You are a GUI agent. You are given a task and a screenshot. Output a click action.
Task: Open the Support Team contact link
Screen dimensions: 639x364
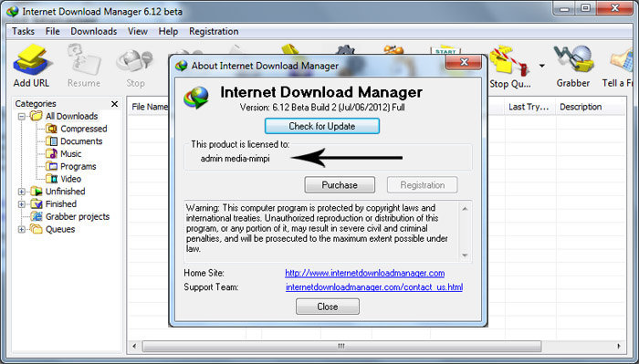point(374,287)
